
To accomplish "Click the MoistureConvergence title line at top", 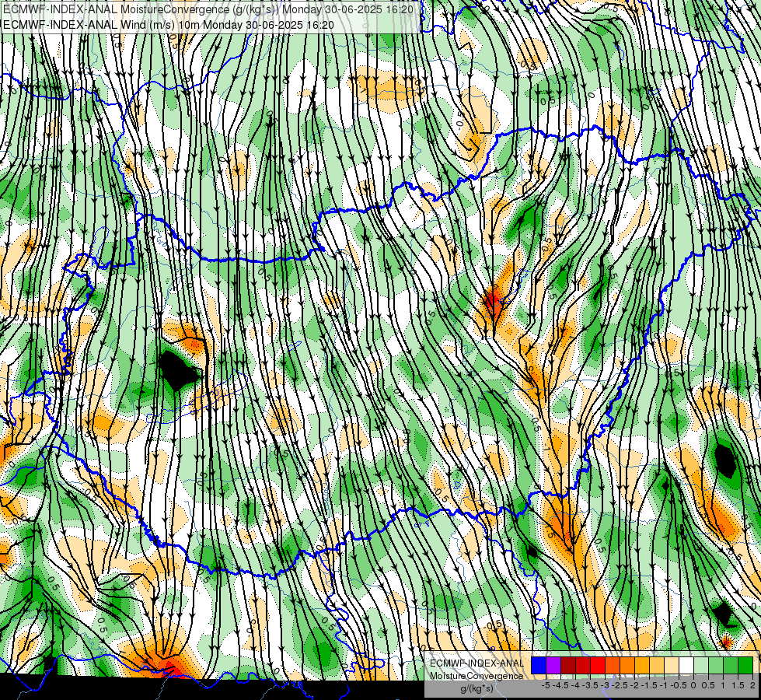I will [x=208, y=9].
